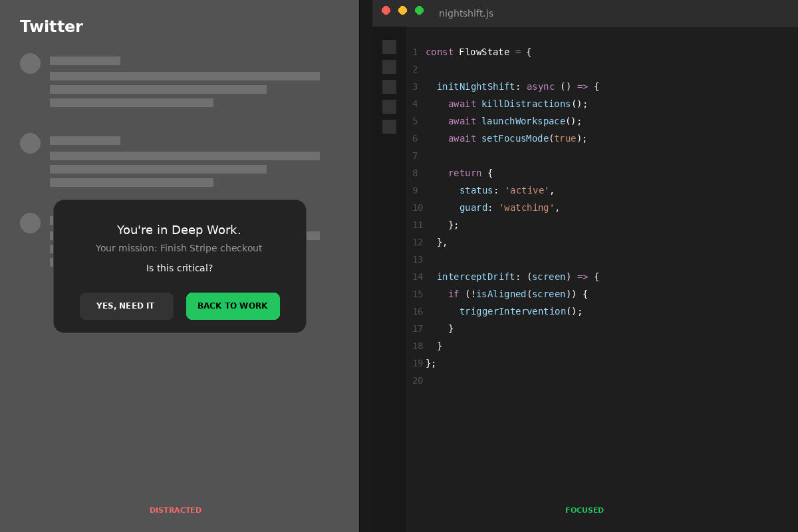The width and height of the screenshot is (798, 532).
Task: Choose the fourth editor sidebar icon
Action: coord(389,106)
